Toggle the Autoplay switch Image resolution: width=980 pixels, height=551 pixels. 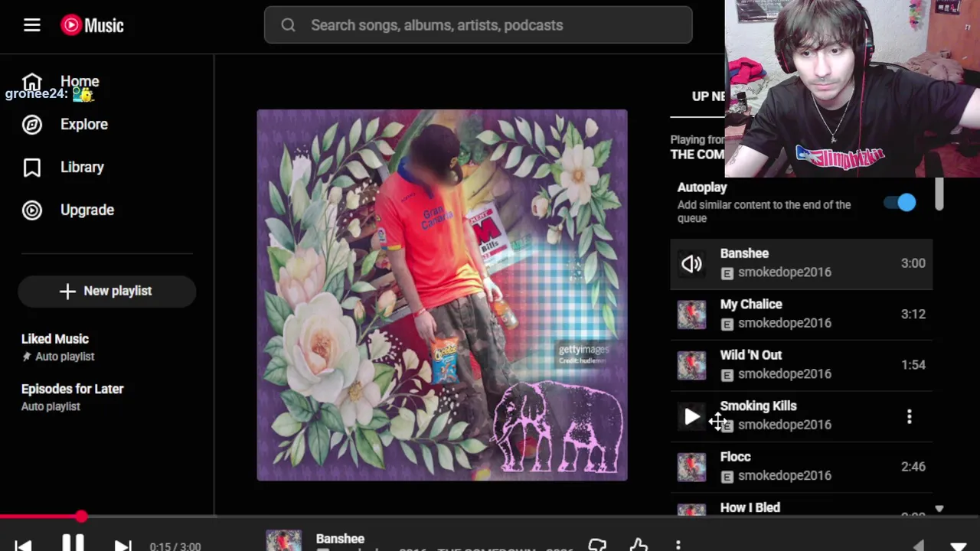pos(900,203)
